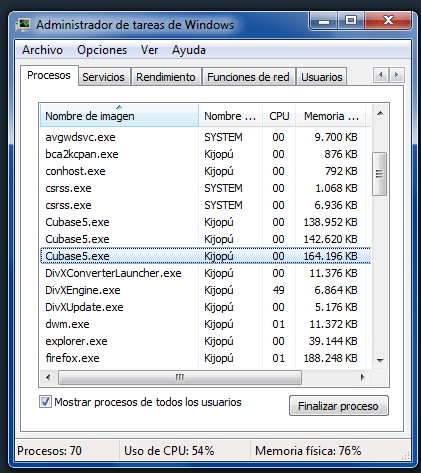Minimize the Task Manager window
This screenshot has width=421, height=473.
(324, 21)
